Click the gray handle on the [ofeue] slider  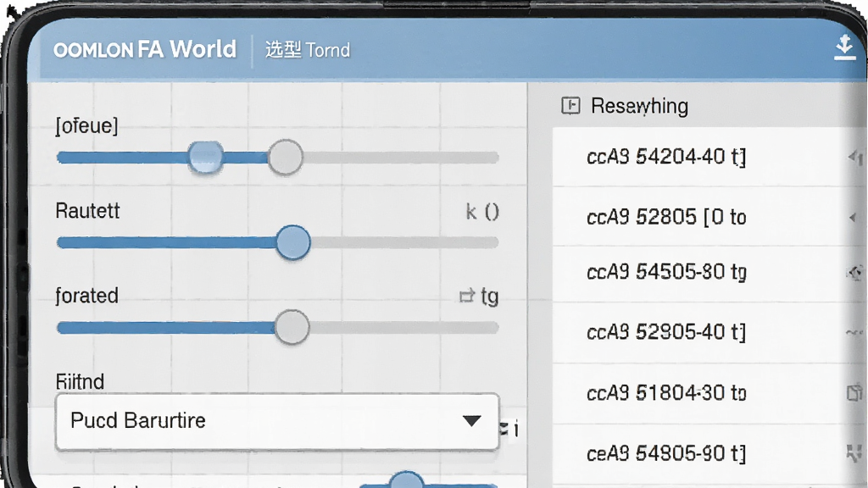coord(286,157)
